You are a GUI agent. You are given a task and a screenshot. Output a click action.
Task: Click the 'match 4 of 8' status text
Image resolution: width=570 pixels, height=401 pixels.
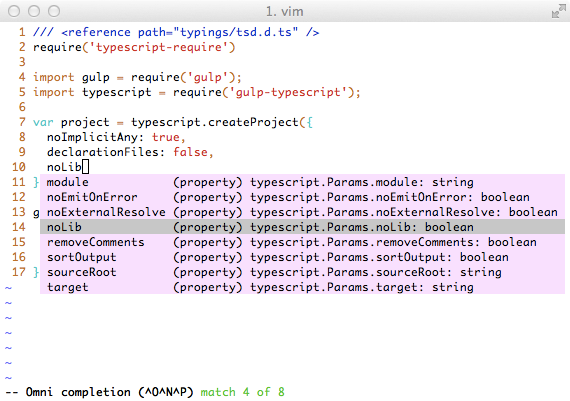[x=242, y=392]
